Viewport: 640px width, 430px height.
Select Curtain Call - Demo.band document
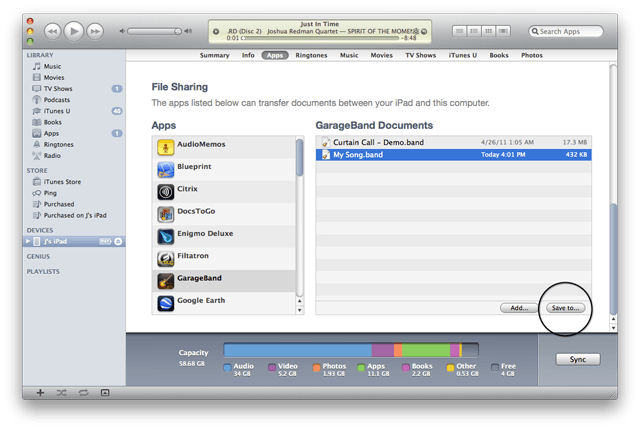(453, 142)
